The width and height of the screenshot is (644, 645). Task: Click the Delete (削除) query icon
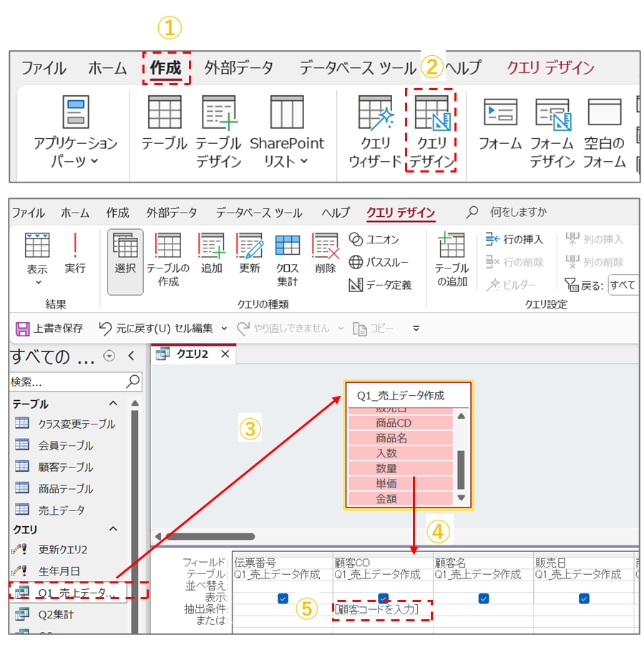(x=326, y=254)
